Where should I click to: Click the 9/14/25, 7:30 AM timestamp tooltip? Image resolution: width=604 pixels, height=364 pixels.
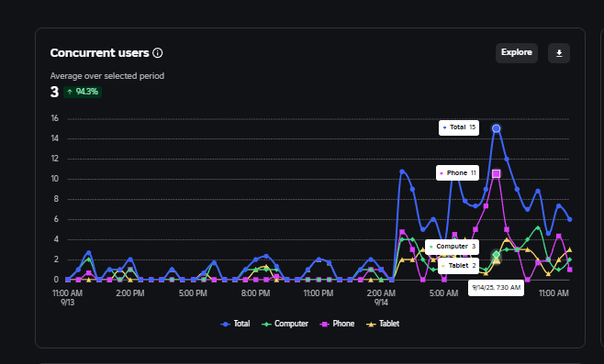click(x=496, y=288)
